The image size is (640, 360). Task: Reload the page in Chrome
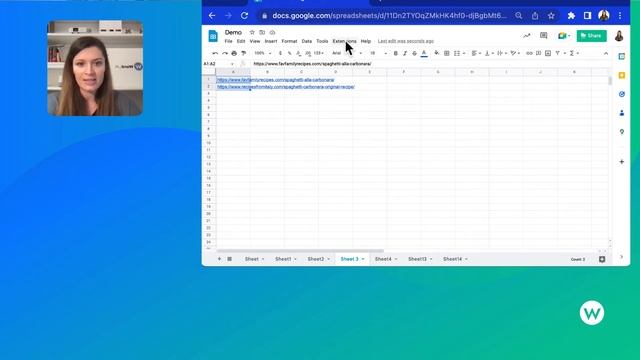(244, 16)
